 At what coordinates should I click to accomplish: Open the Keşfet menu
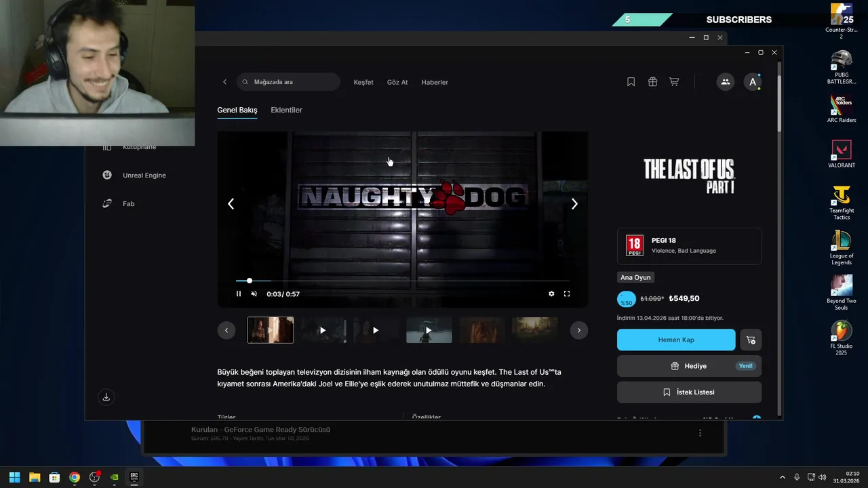pyautogui.click(x=363, y=82)
